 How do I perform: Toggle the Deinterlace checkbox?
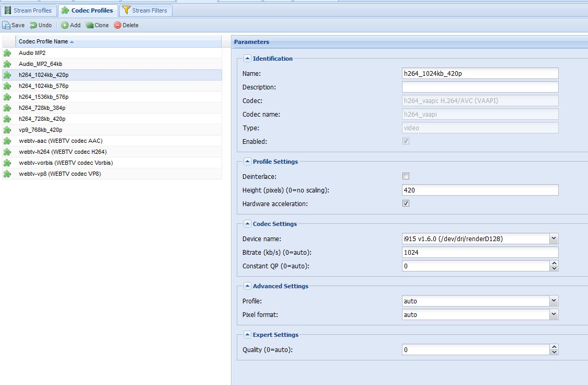pos(406,176)
